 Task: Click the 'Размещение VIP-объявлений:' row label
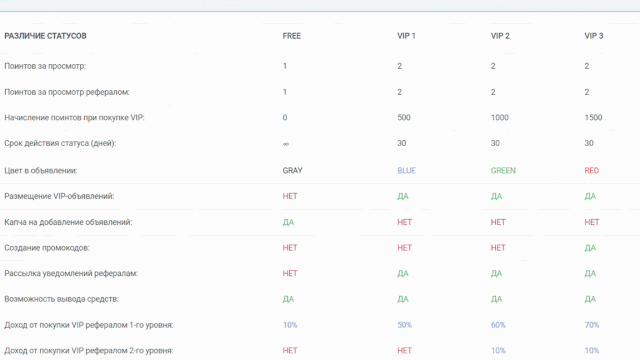click(x=59, y=196)
